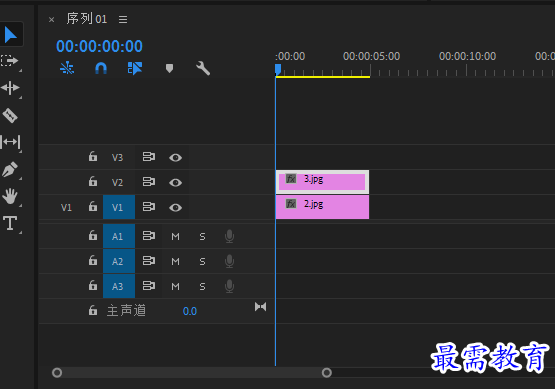Select the Pen tool
The width and height of the screenshot is (555, 389).
coord(10,169)
